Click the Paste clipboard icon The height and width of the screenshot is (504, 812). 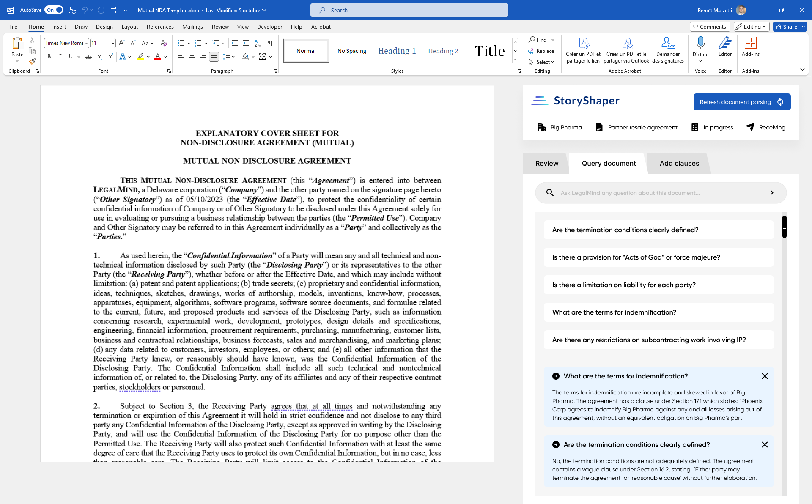[17, 44]
